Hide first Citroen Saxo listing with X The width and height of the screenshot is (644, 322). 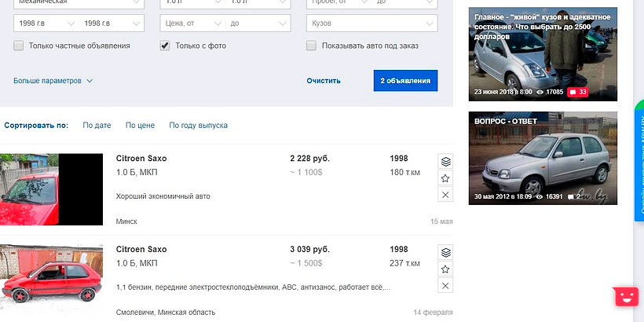(445, 194)
